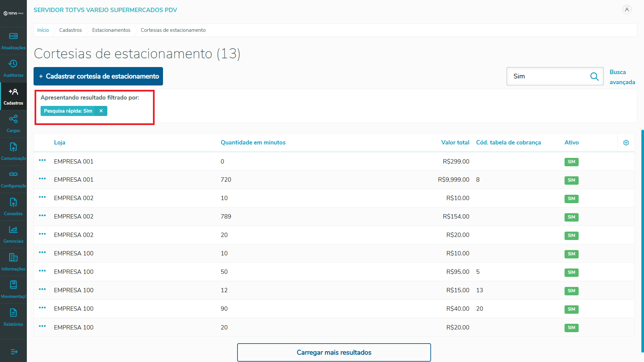Image resolution: width=644 pixels, height=362 pixels.
Task: Select the Cargas share icon
Action: [13, 119]
